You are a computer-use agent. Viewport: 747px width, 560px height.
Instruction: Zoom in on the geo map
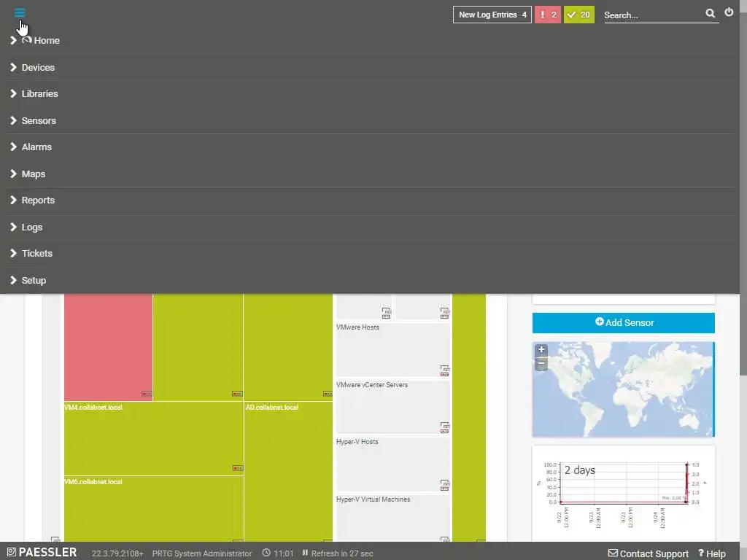click(541, 349)
